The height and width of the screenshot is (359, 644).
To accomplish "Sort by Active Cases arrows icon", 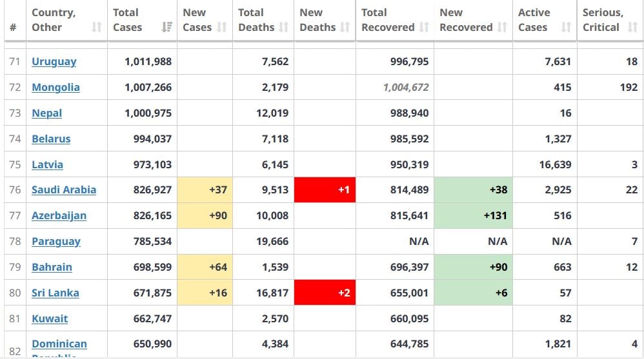I will click(567, 27).
